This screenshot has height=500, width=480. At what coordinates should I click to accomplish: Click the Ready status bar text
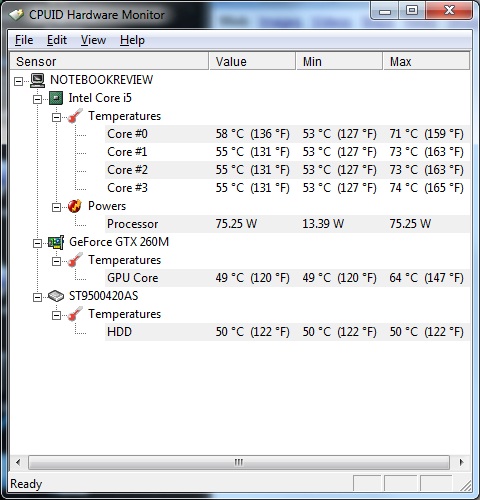(26, 484)
